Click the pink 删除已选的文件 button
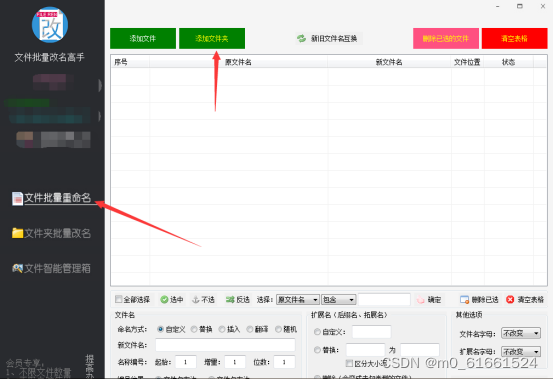This screenshot has width=553, height=379. [x=446, y=38]
